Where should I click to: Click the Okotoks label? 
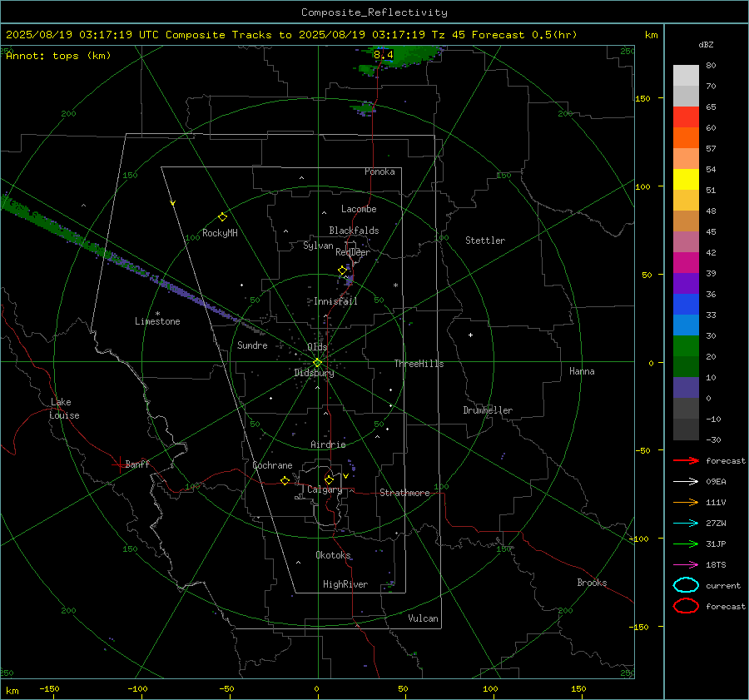[x=333, y=554]
